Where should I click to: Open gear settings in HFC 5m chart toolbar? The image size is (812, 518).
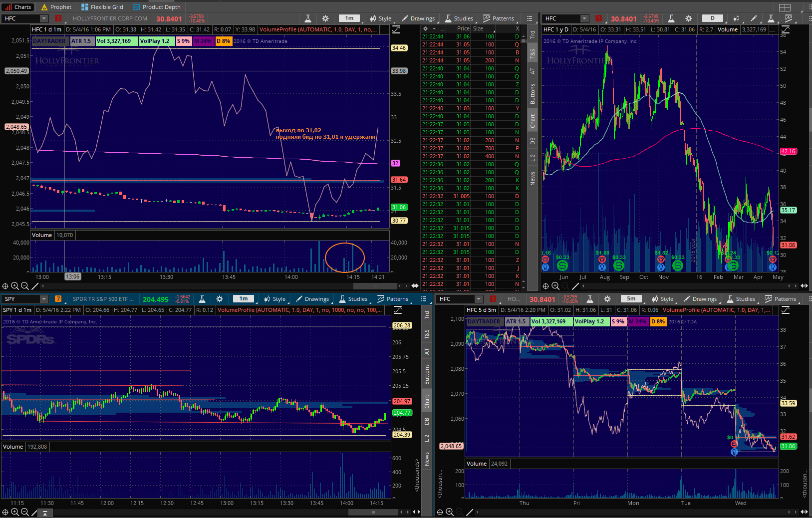coord(607,299)
